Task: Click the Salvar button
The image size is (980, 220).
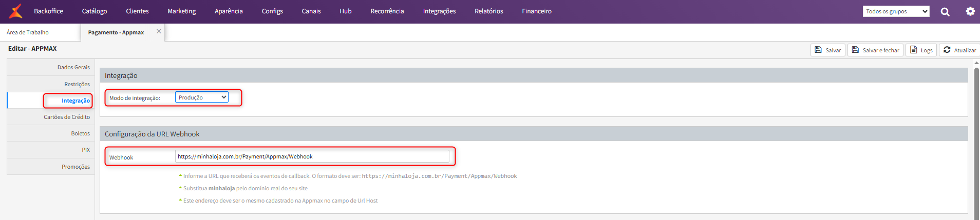Action: pos(828,50)
